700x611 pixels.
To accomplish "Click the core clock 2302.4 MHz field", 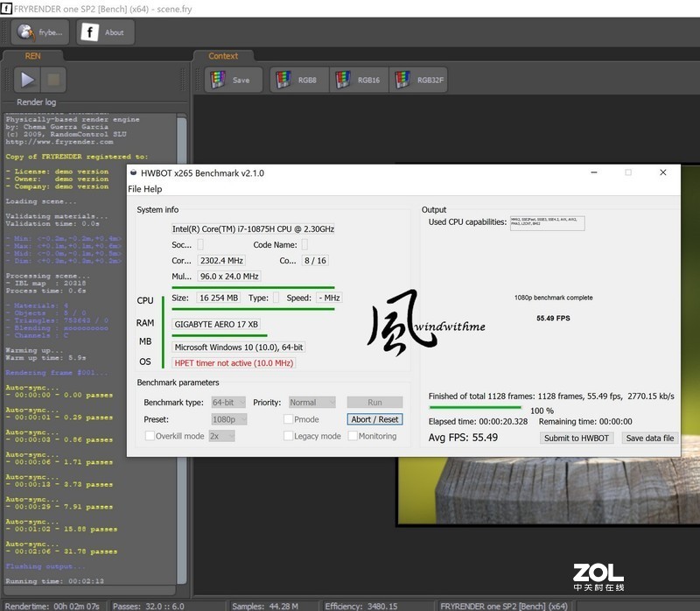I will [221, 260].
